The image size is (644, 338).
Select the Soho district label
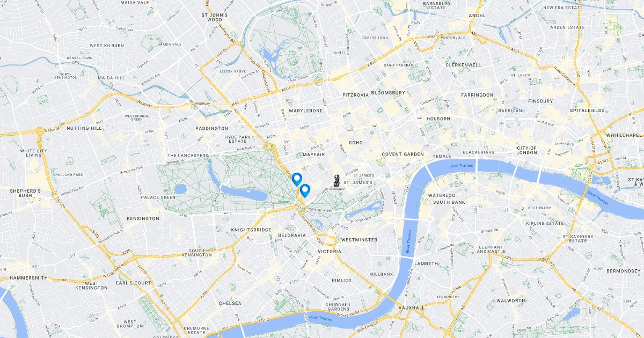coord(356,143)
